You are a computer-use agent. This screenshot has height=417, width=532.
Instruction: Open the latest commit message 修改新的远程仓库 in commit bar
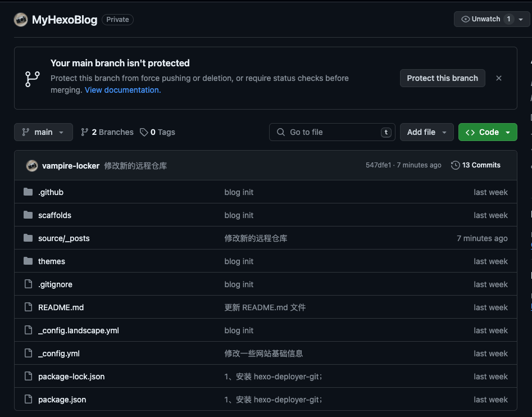point(135,166)
